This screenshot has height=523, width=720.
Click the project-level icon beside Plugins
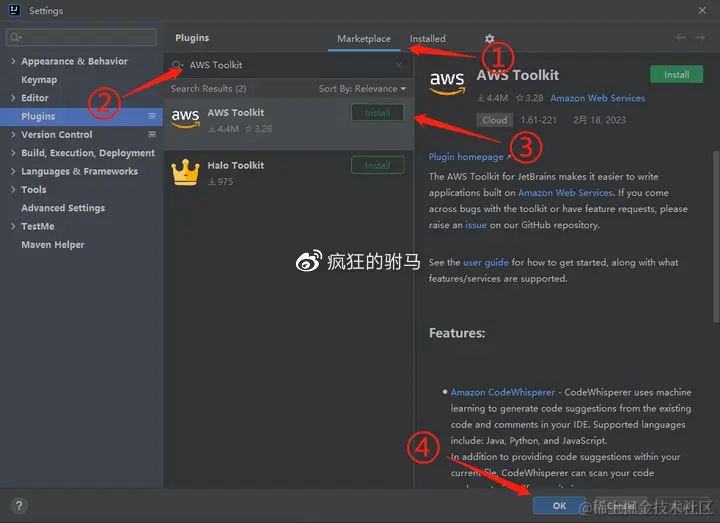(x=152, y=116)
